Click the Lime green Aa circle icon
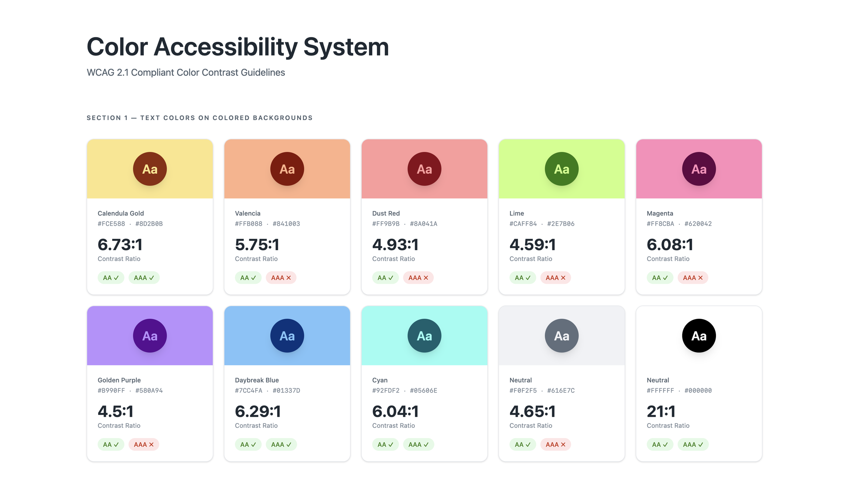 [x=561, y=169]
